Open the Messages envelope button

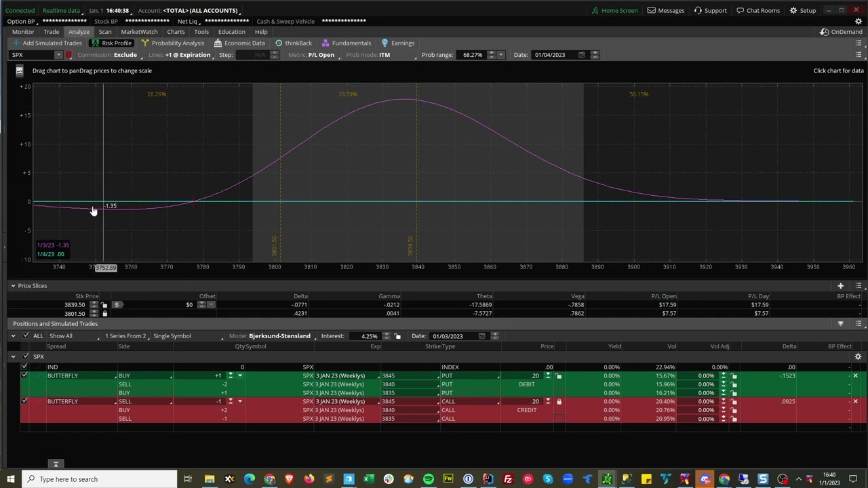(665, 10)
